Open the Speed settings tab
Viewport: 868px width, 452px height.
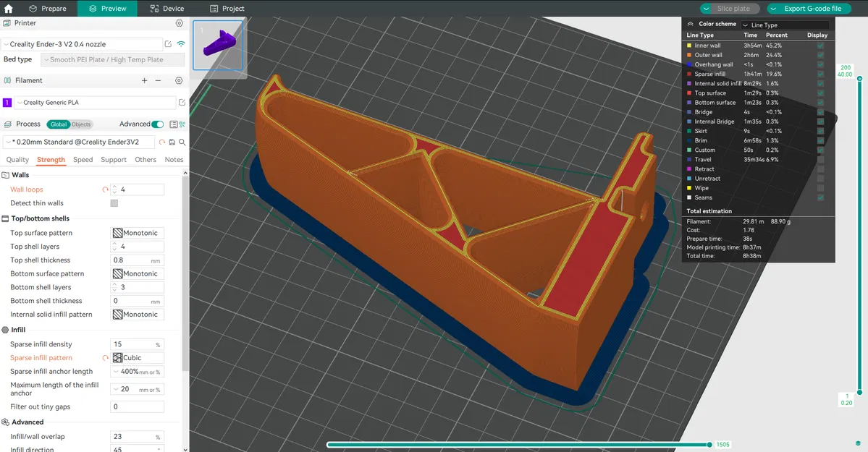(83, 160)
